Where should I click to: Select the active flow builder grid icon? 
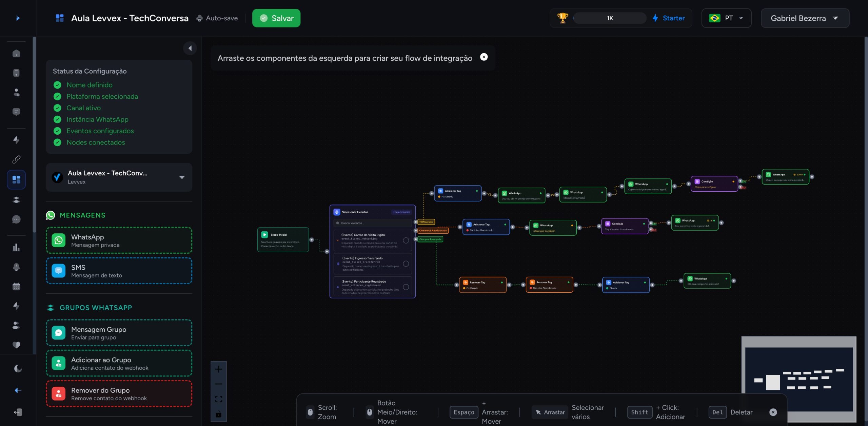point(16,179)
